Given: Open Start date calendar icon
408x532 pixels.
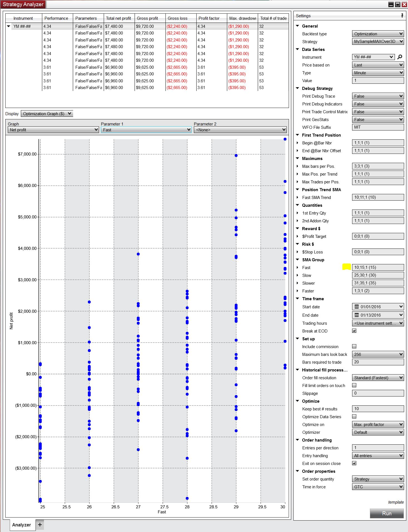Looking at the screenshot, I should point(357,307).
